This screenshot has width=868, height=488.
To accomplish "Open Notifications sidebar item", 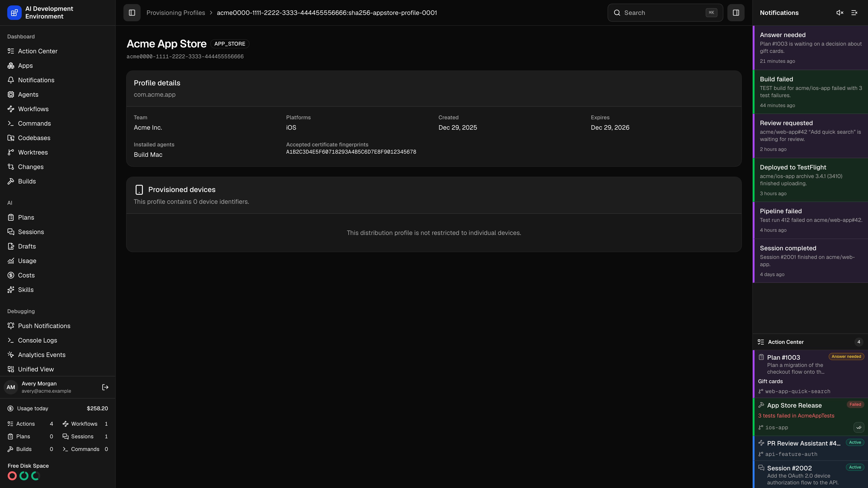I will (x=58, y=80).
